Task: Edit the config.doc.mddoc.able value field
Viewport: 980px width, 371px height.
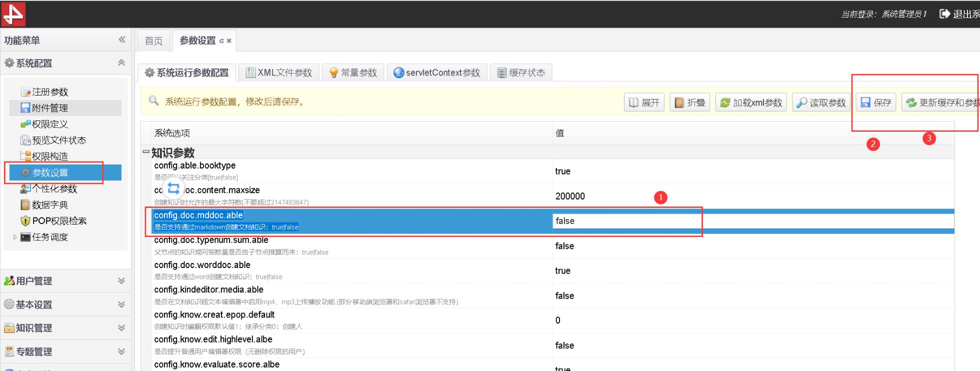Action: tap(753, 221)
